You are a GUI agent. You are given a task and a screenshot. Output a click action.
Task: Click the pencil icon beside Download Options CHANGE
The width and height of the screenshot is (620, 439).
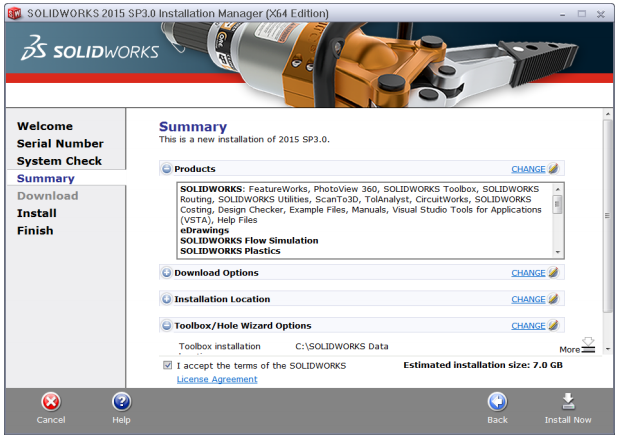(554, 272)
